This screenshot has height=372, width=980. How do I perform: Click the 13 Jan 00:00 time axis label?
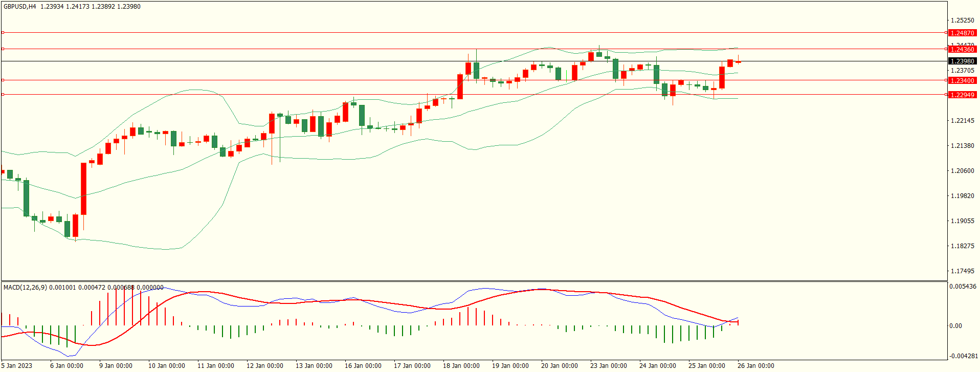coord(314,365)
